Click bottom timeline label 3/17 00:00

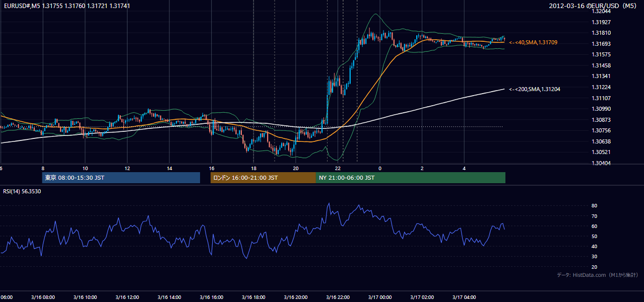[x=379, y=297]
